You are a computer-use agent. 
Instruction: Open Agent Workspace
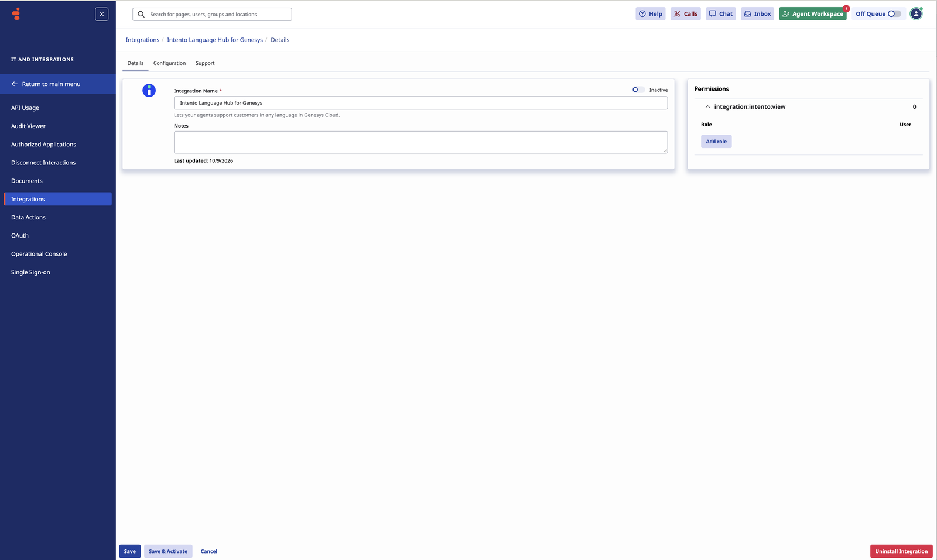(x=813, y=14)
